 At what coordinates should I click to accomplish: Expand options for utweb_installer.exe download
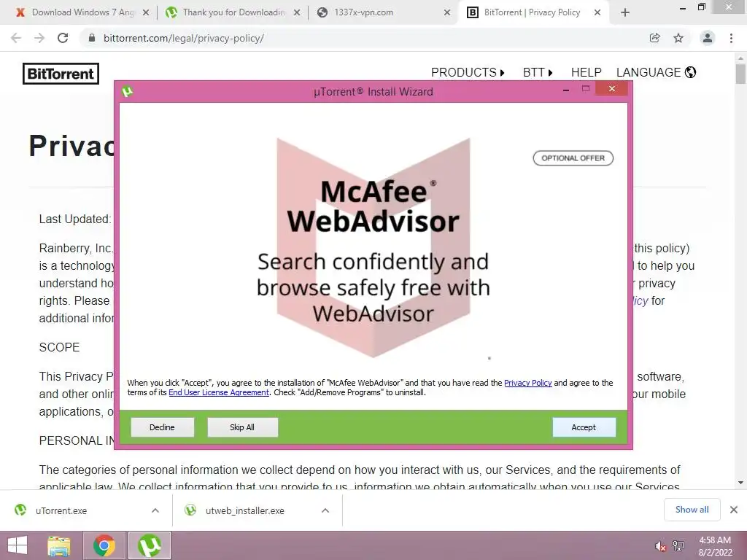point(325,510)
